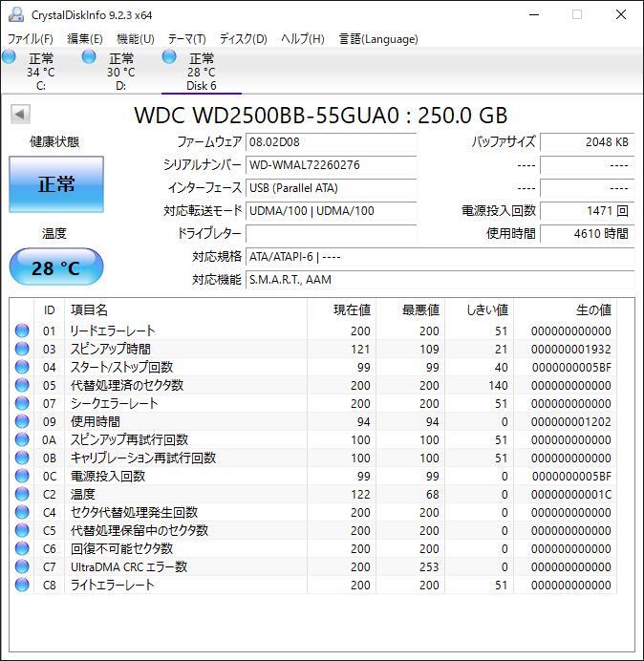Click status orb of スピンアップ再試行回数 row
Image resolution: width=644 pixels, height=661 pixels.
(x=22, y=439)
